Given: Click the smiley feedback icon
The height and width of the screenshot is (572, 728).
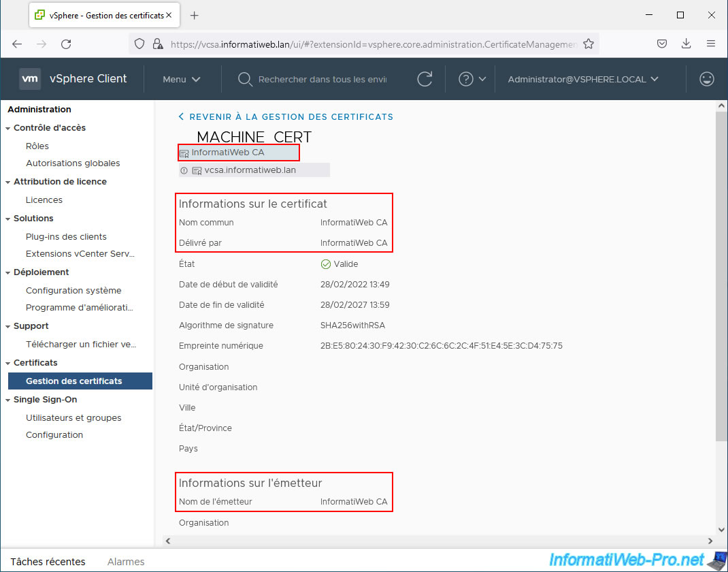Looking at the screenshot, I should [707, 79].
